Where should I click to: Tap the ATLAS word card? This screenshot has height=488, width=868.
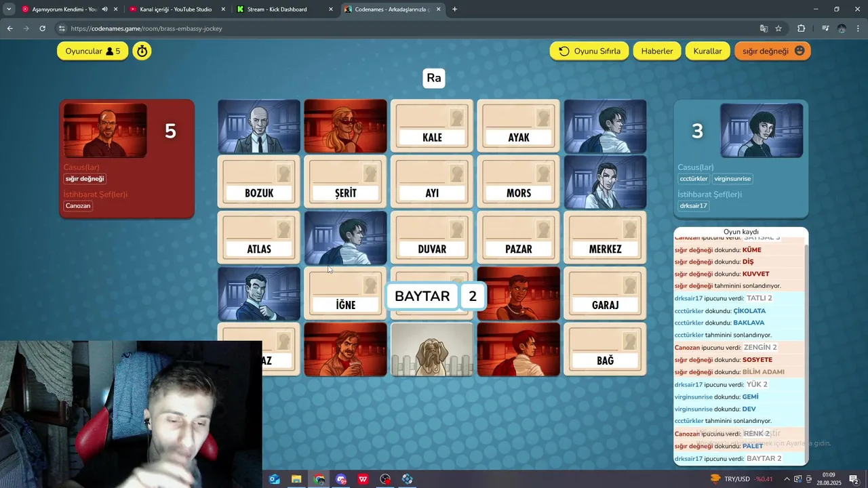coord(259,238)
